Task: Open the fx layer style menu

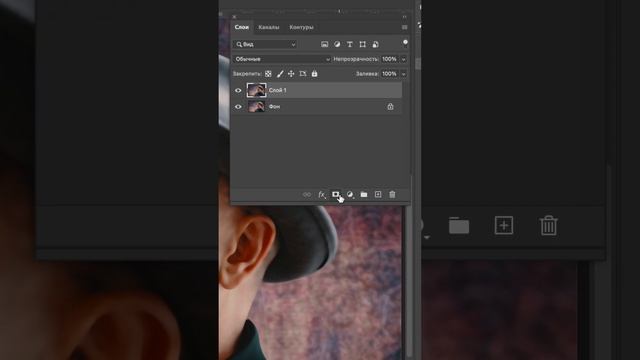Action: pos(322,195)
